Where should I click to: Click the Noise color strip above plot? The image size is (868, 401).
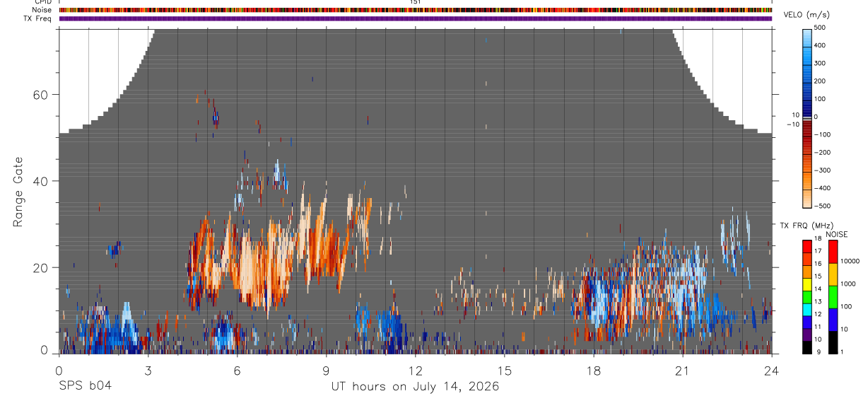pos(416,11)
